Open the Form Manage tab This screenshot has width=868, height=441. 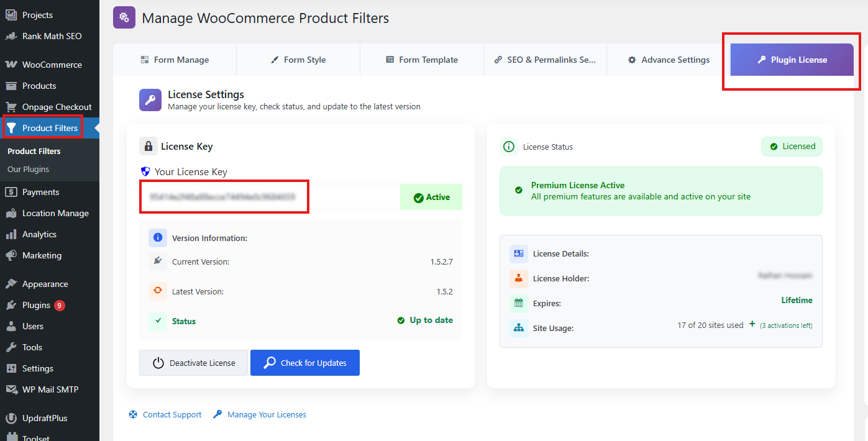(x=175, y=60)
